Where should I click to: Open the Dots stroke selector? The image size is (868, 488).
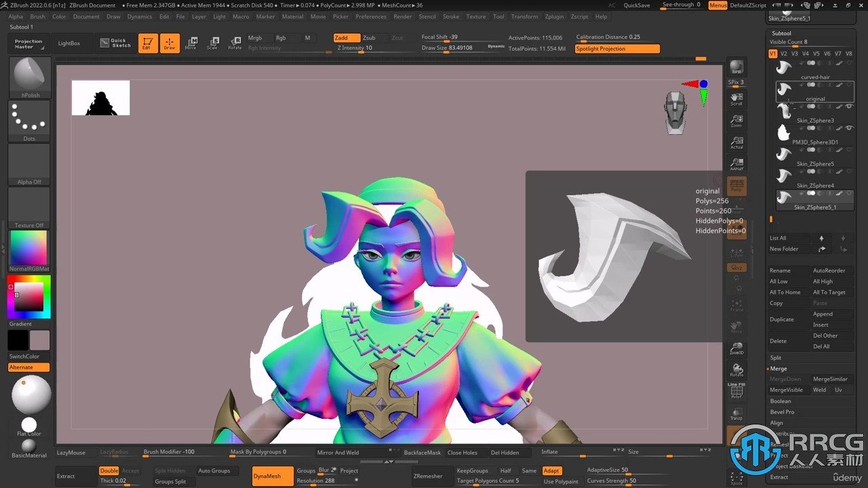pyautogui.click(x=29, y=121)
